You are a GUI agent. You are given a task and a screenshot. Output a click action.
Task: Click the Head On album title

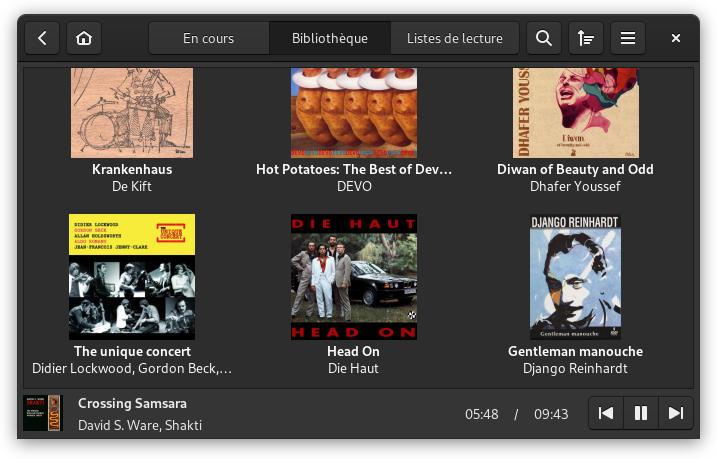(x=353, y=351)
